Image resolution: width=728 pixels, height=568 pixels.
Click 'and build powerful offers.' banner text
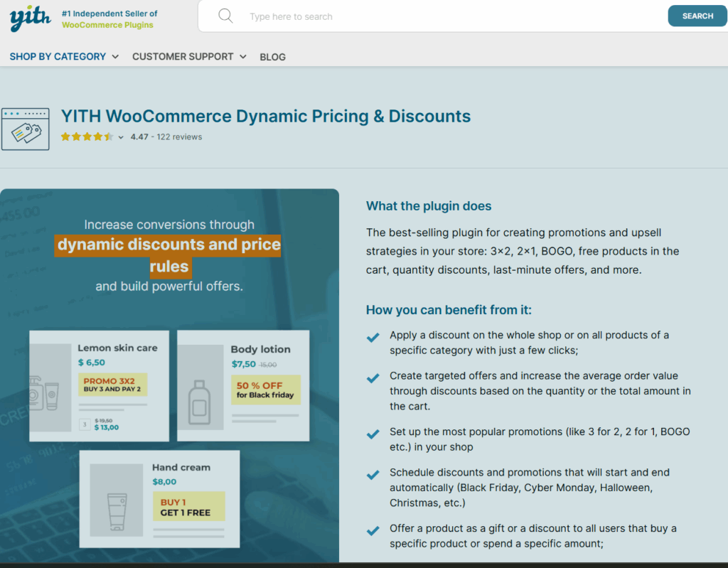click(169, 286)
